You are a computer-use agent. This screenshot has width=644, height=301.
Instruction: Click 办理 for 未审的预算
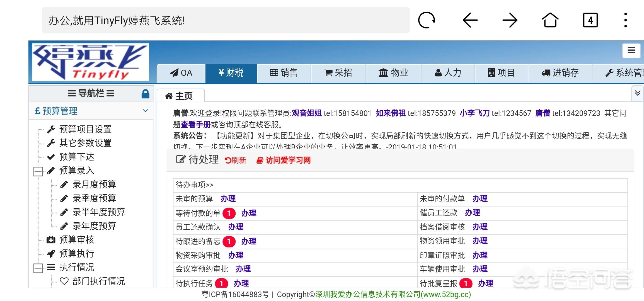click(228, 199)
